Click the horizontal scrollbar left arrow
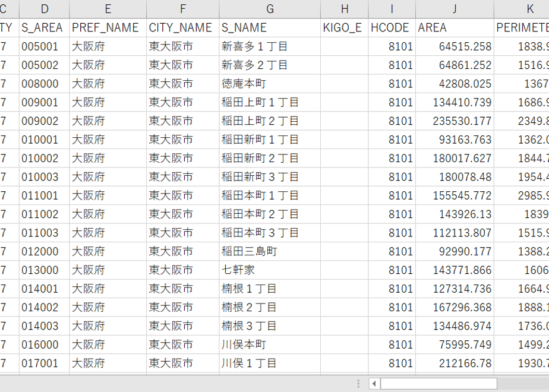This screenshot has width=549, height=392. [374, 384]
